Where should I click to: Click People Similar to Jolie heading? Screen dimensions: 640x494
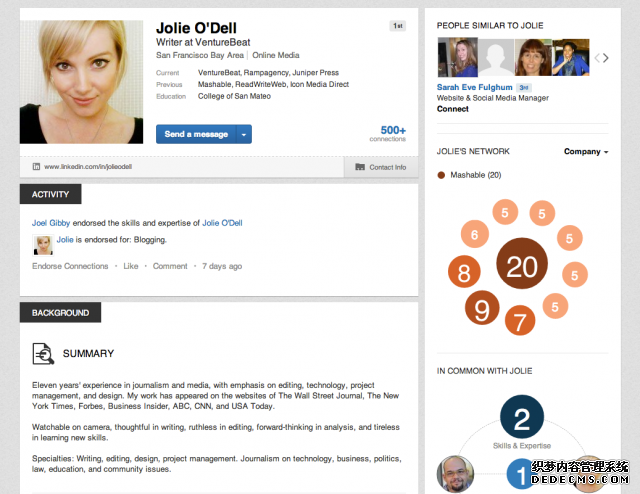pyautogui.click(x=490, y=26)
